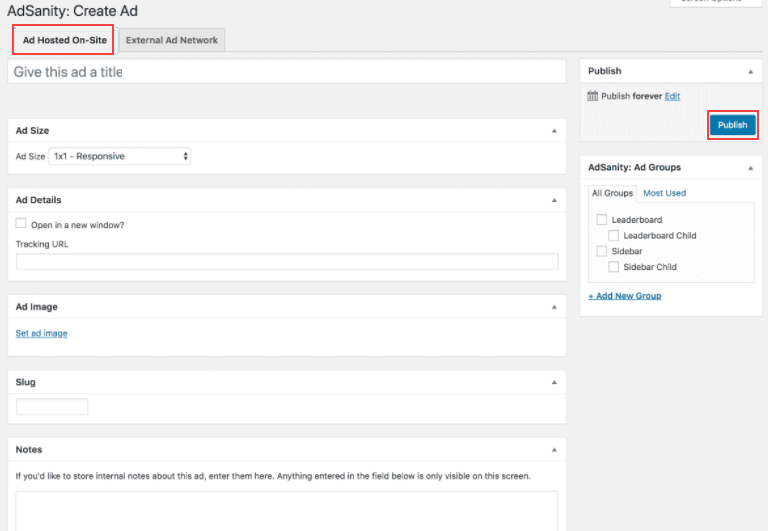Check the Leaderboard group
768x531 pixels.
601,219
